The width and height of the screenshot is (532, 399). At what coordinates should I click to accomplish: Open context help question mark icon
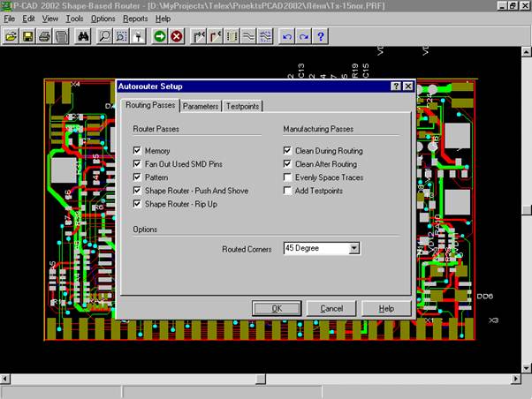tap(320, 36)
